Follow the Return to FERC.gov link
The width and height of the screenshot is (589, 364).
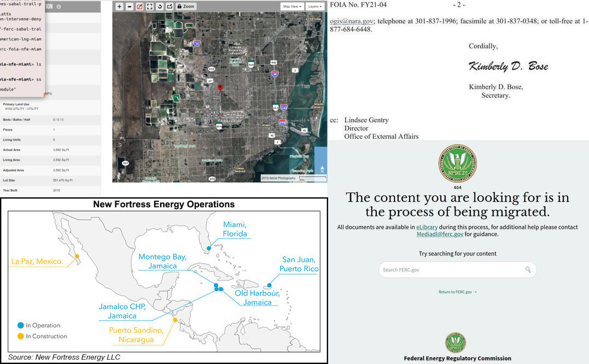click(x=458, y=292)
